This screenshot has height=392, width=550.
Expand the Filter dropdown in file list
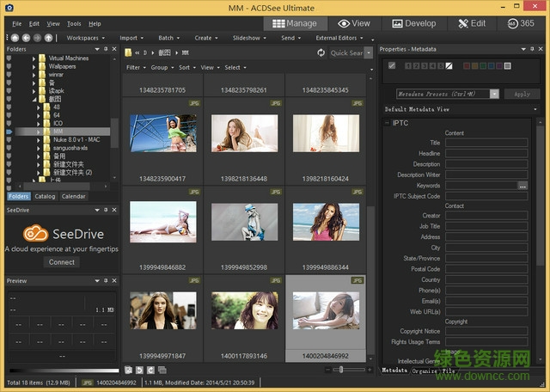pyautogui.click(x=136, y=67)
